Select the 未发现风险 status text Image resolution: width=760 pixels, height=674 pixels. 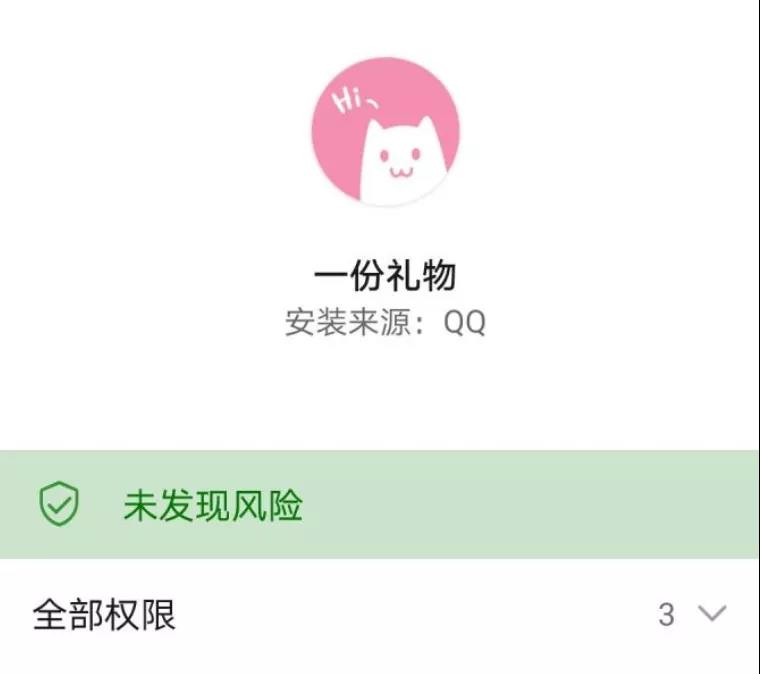213,505
